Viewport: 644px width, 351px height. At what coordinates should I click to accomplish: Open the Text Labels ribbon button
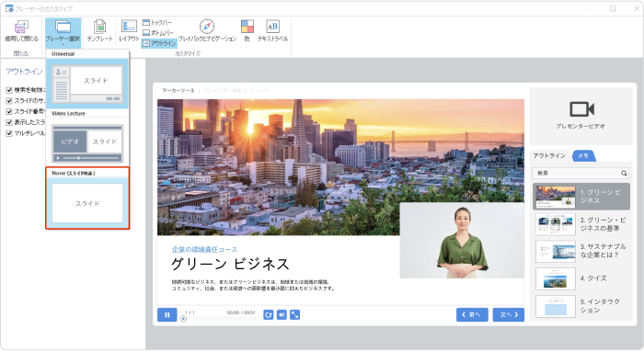(272, 30)
